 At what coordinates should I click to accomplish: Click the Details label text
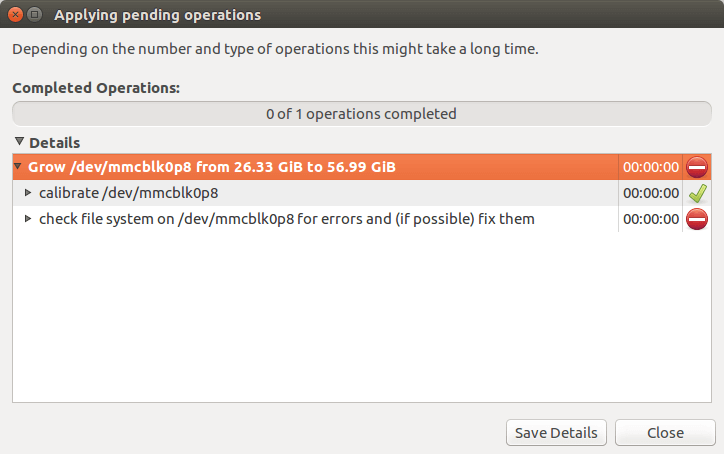55,143
